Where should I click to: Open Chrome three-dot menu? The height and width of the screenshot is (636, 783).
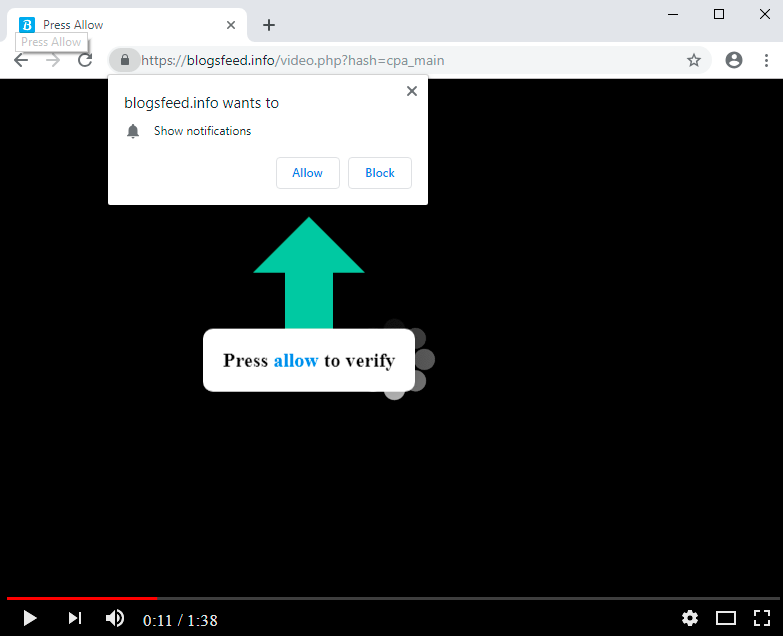pyautogui.click(x=766, y=60)
